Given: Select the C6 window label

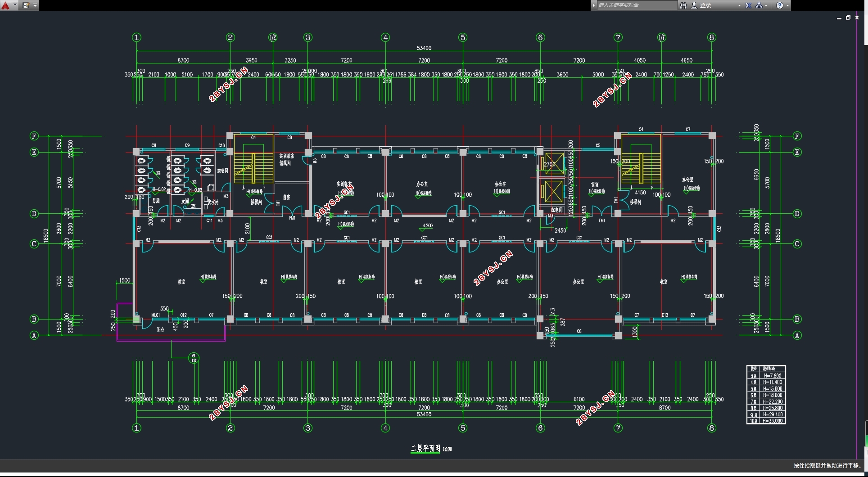Looking at the screenshot, I should tap(579, 331).
